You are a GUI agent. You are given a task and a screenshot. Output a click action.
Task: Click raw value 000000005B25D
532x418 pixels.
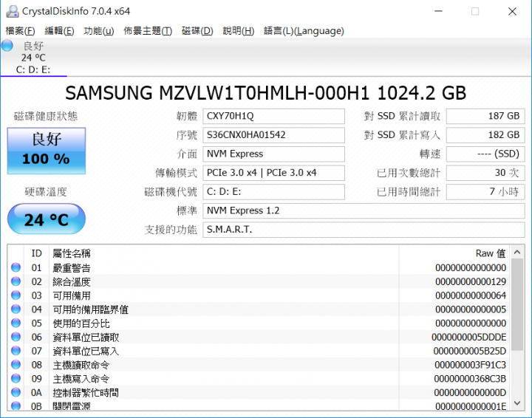[x=470, y=352]
